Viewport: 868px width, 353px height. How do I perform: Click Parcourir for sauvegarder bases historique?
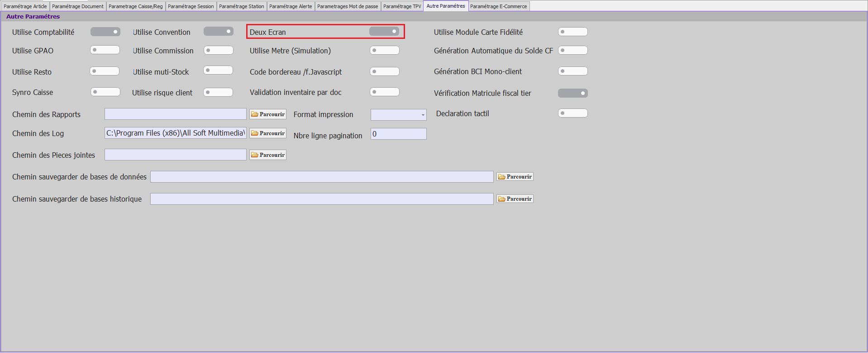coord(515,199)
